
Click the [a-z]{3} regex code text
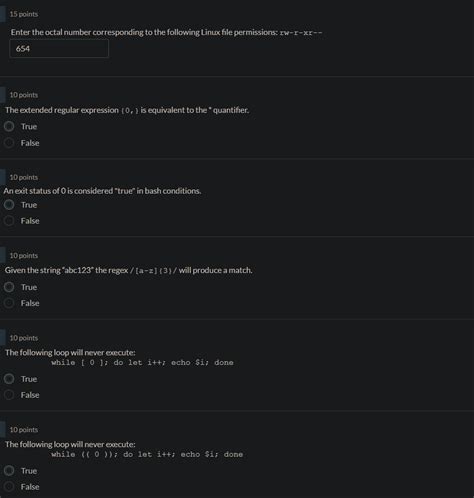point(154,271)
